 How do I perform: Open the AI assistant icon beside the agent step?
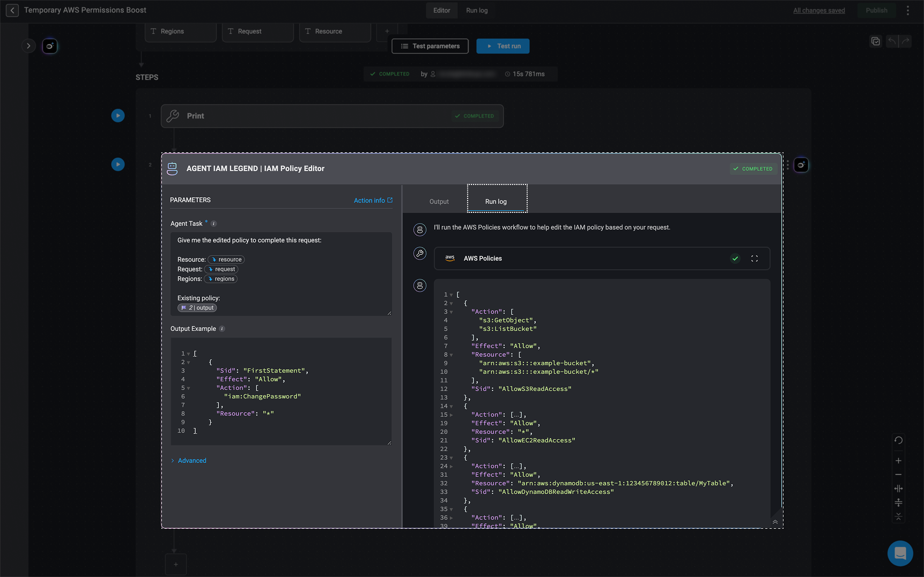[801, 165]
